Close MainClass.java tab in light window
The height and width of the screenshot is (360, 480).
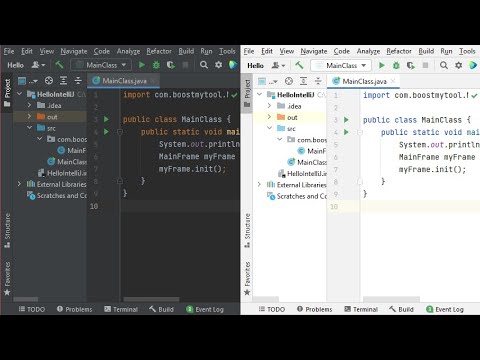point(393,81)
